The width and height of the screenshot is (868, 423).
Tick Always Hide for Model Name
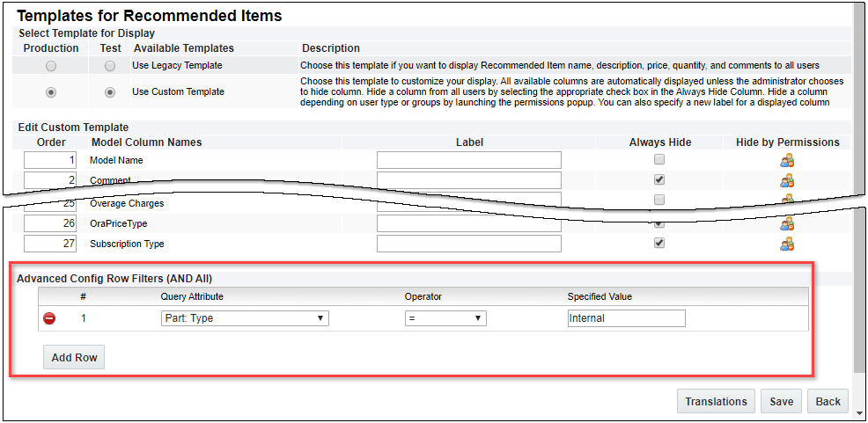[x=659, y=160]
